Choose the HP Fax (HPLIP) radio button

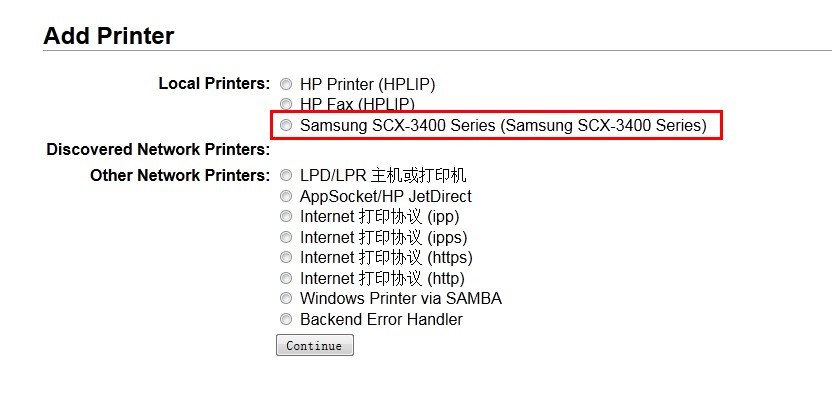(x=286, y=104)
